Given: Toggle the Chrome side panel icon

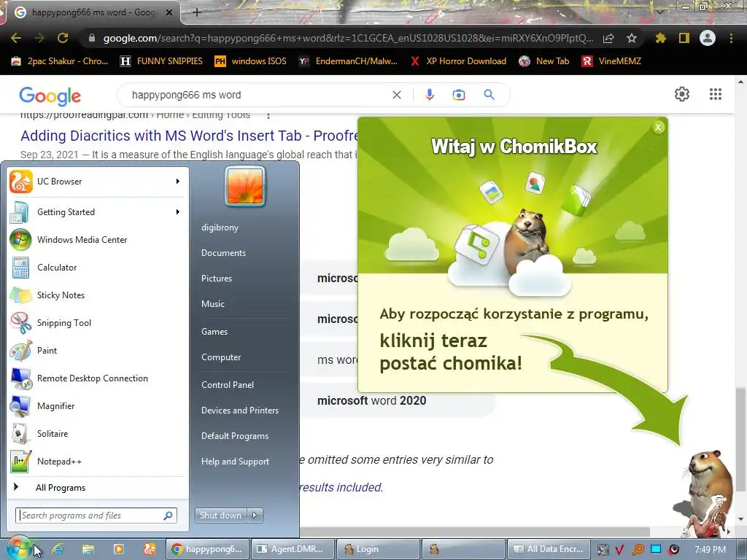Looking at the screenshot, I should (684, 38).
